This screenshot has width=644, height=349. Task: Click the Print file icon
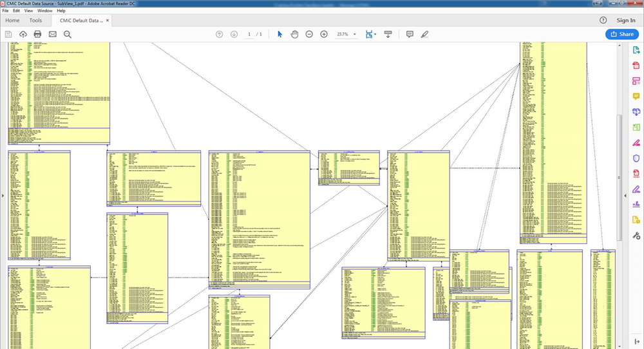38,35
